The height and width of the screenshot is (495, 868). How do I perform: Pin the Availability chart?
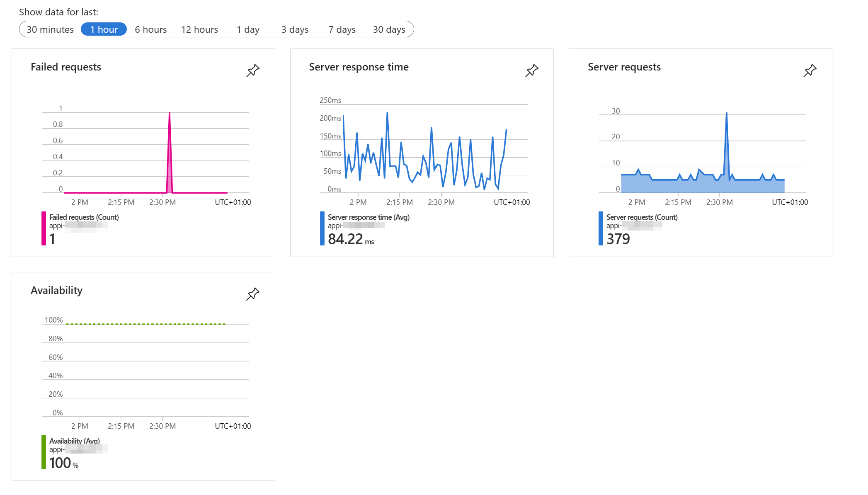pyautogui.click(x=252, y=294)
